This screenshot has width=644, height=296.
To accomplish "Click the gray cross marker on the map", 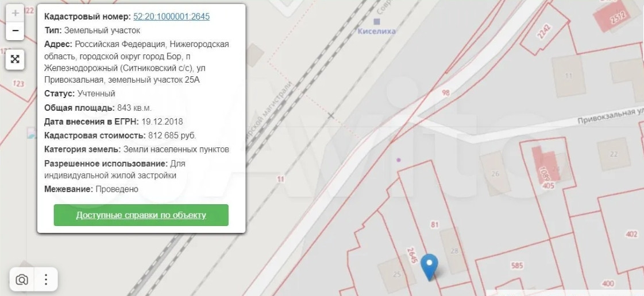I will (x=331, y=116).
